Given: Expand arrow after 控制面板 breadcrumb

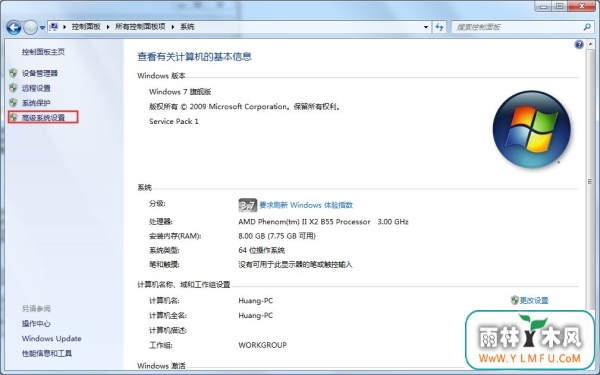Looking at the screenshot, I should pos(108,27).
